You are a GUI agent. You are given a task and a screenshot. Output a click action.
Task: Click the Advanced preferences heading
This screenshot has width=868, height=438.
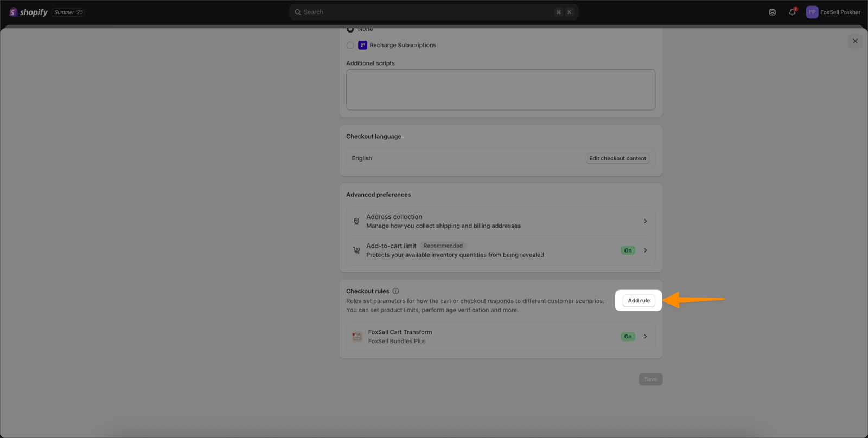(378, 195)
